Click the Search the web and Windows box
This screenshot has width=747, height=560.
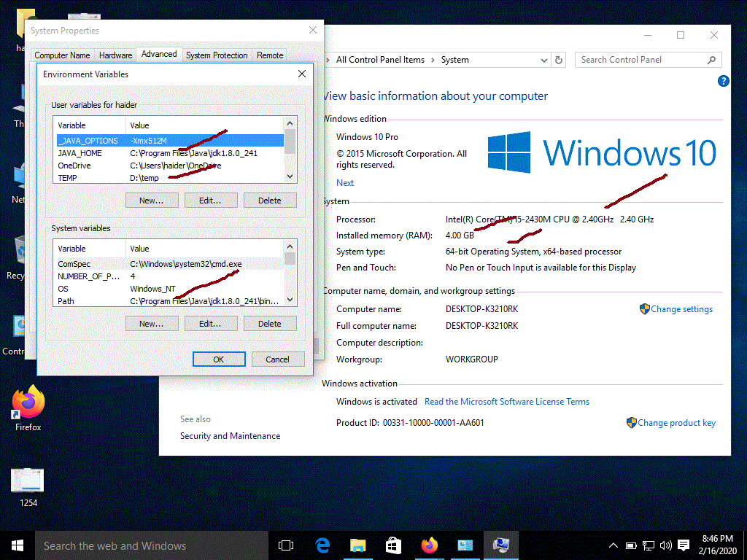[x=152, y=545]
